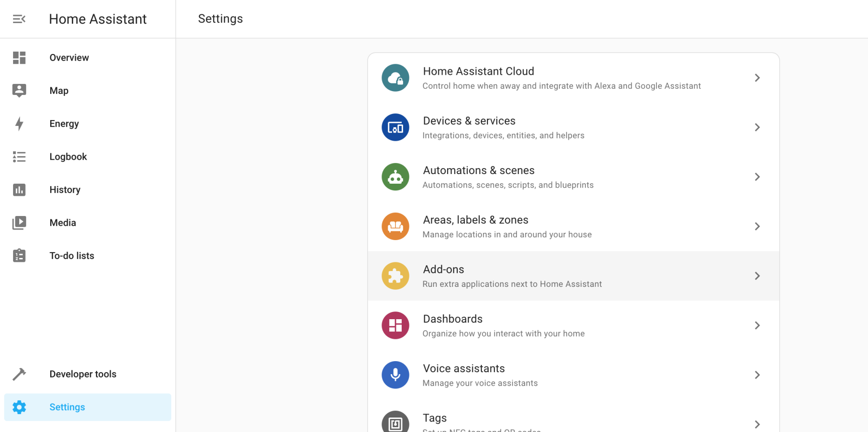Open the Automations & scenes entry
The width and height of the screenshot is (868, 432).
pos(573,177)
